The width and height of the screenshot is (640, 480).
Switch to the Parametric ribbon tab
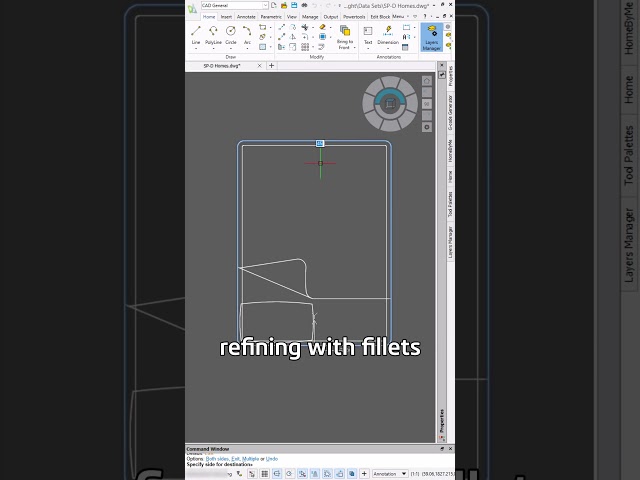(x=271, y=17)
